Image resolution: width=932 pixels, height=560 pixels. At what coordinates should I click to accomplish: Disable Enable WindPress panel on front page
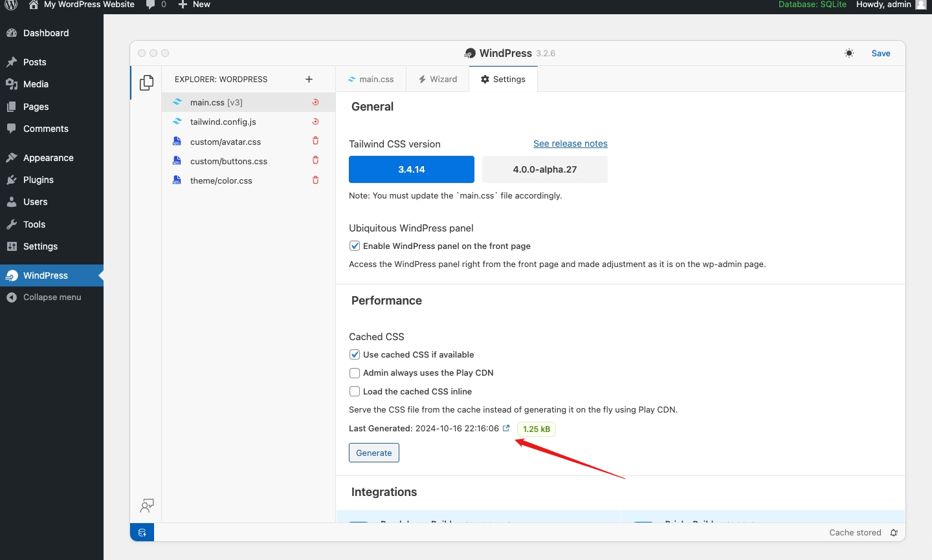pos(355,246)
